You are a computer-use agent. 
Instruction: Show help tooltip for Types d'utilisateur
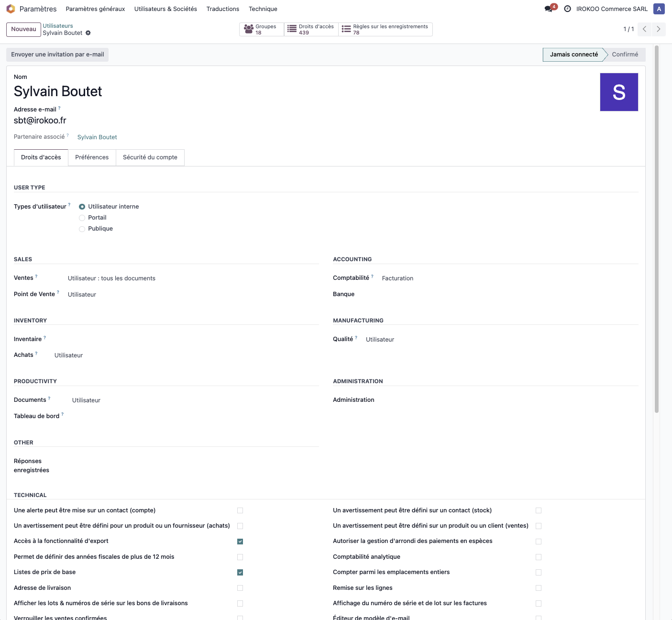(69, 205)
